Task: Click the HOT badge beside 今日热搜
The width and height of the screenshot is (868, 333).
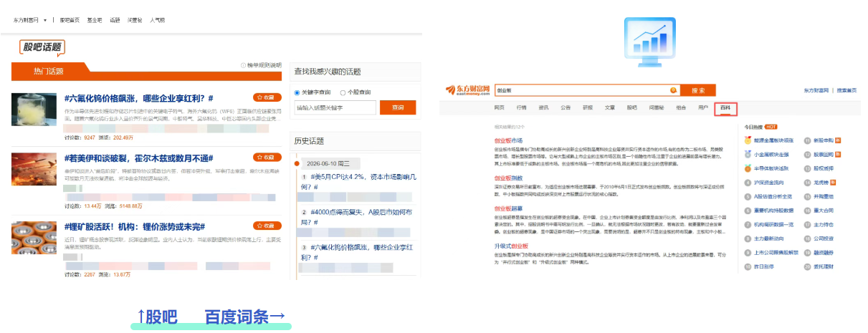Action: point(771,127)
